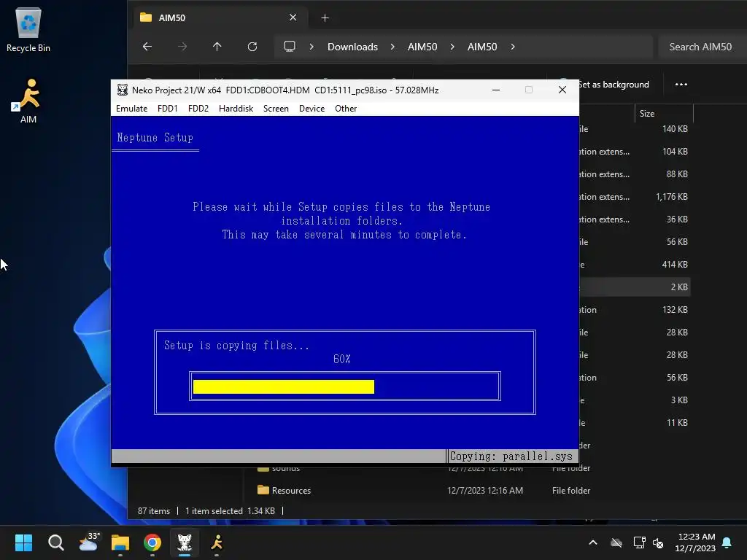Click the first AIM50 breadcrumb segment
This screenshot has height=560, width=747.
point(422,47)
